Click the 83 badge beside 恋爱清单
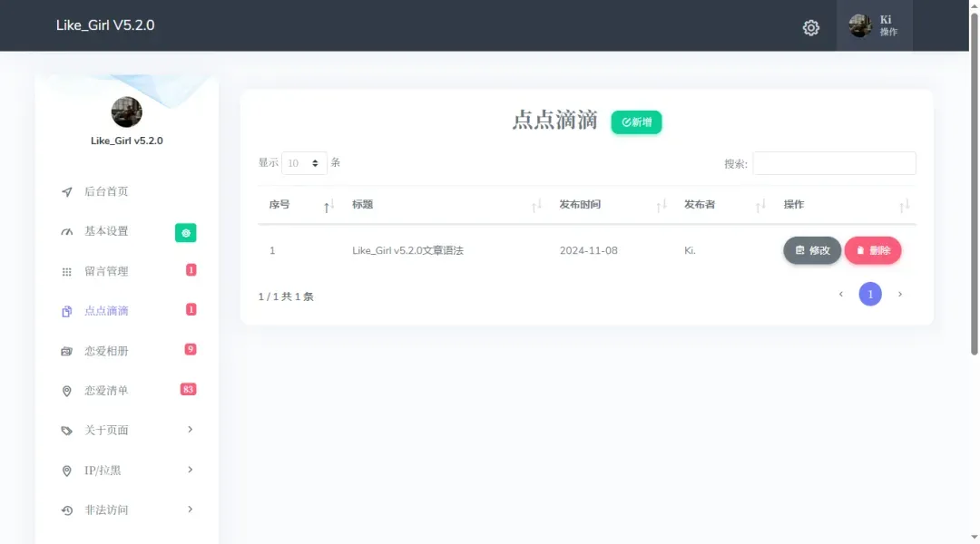Image resolution: width=980 pixels, height=544 pixels. 188,389
